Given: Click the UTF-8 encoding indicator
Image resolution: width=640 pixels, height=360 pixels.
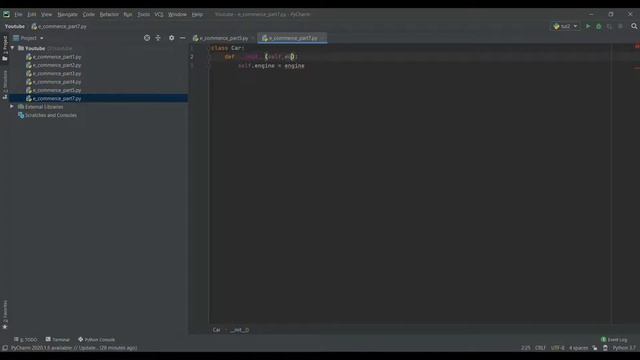Looking at the screenshot, I should [558, 348].
